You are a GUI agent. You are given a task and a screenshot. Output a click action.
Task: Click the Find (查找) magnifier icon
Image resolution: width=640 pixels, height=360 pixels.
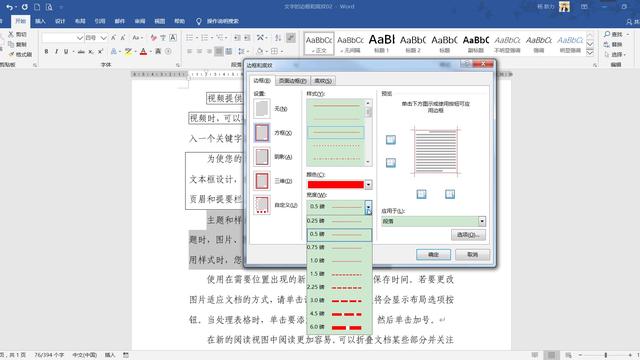click(x=607, y=34)
